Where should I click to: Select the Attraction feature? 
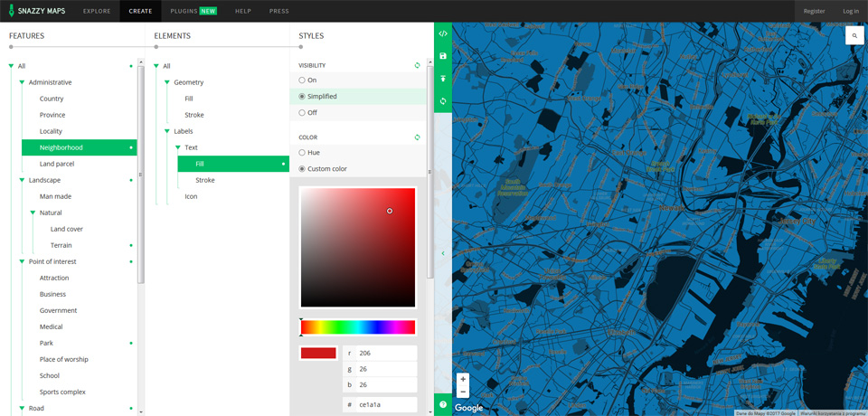pyautogui.click(x=54, y=278)
